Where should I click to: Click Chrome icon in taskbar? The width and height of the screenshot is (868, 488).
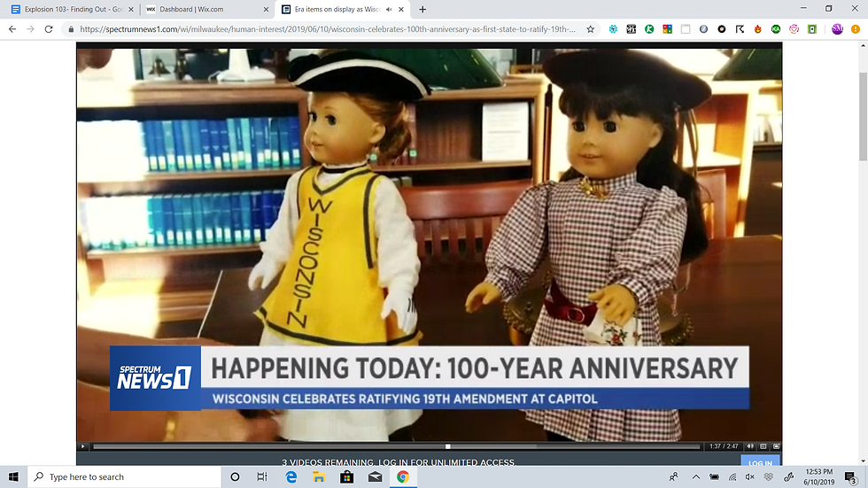403,477
